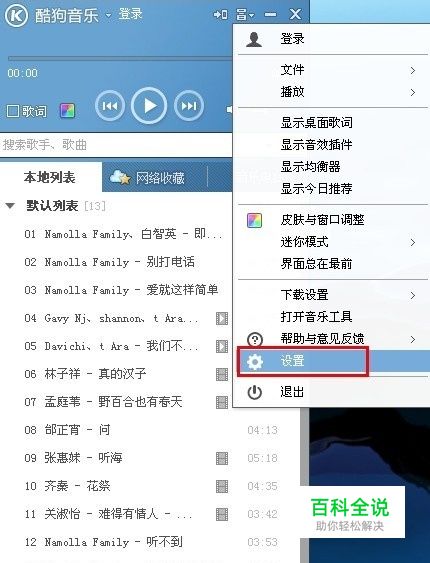
Task: Open the skin color icon beside 歌词
Action: point(67,111)
